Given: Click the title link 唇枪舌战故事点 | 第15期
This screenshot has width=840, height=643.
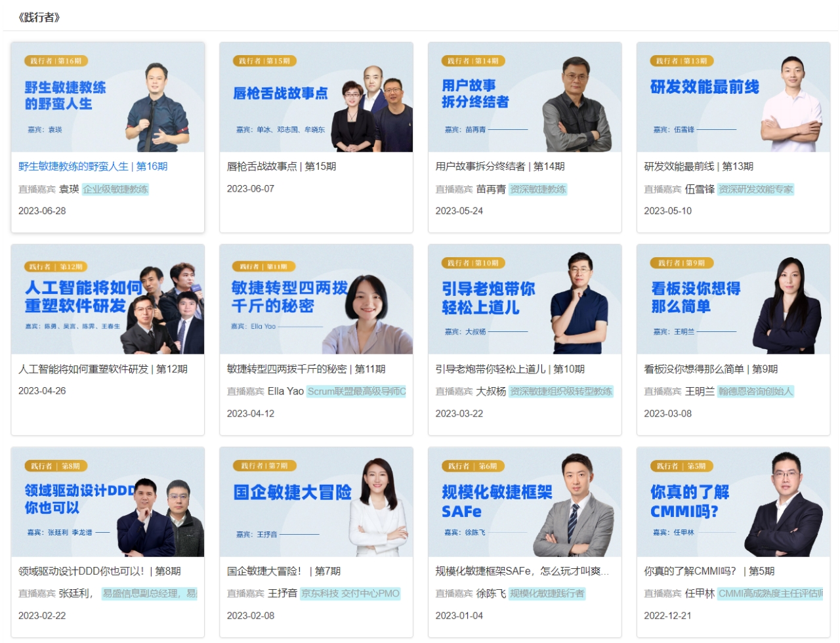Looking at the screenshot, I should pos(282,167).
